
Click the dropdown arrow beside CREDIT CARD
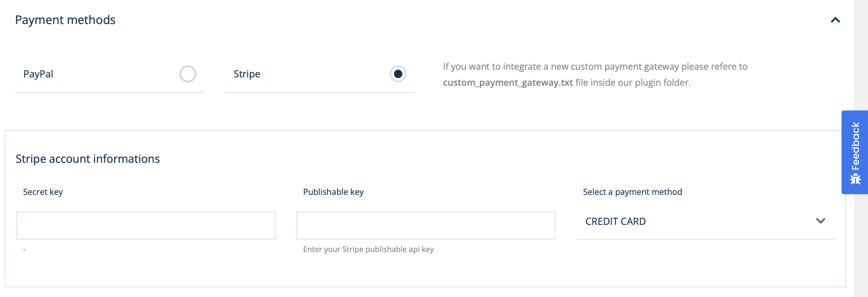820,221
